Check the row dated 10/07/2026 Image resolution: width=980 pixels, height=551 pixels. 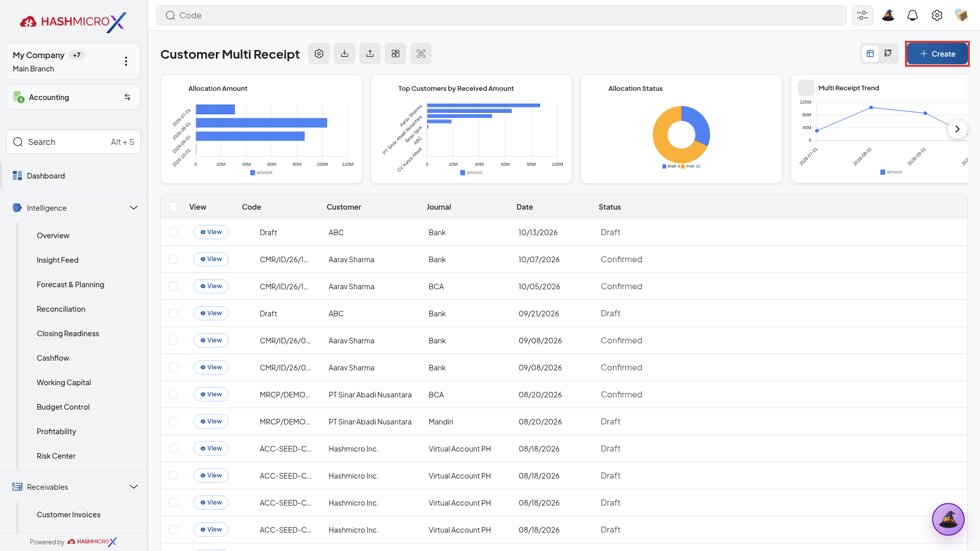click(x=173, y=259)
